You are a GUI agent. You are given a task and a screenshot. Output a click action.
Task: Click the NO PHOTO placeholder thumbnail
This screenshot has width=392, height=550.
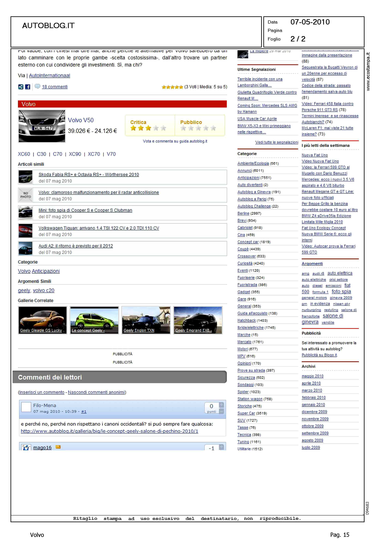point(26,195)
